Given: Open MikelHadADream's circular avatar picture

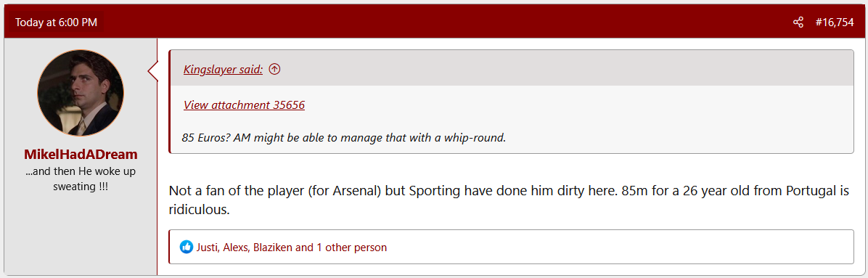Looking at the screenshot, I should pos(81,93).
